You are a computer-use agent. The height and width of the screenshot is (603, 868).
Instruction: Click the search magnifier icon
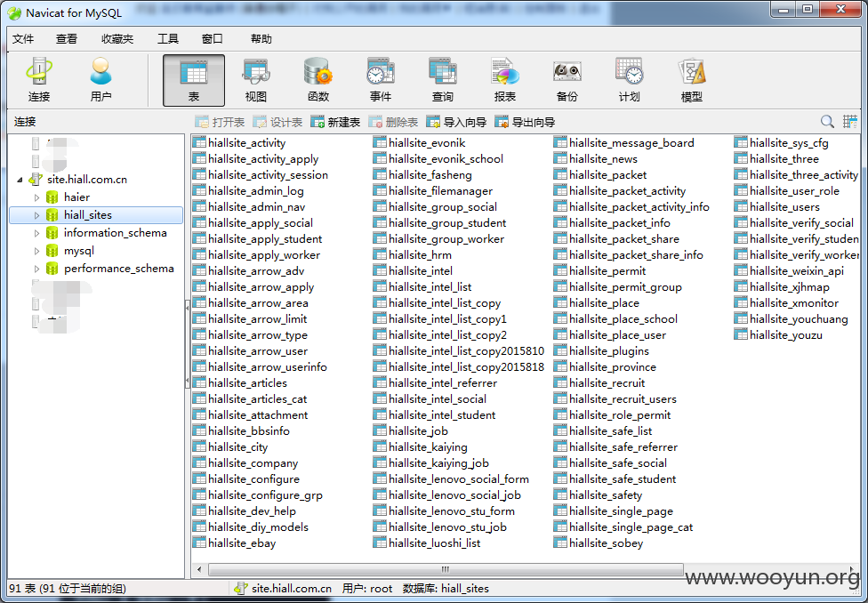click(x=827, y=122)
